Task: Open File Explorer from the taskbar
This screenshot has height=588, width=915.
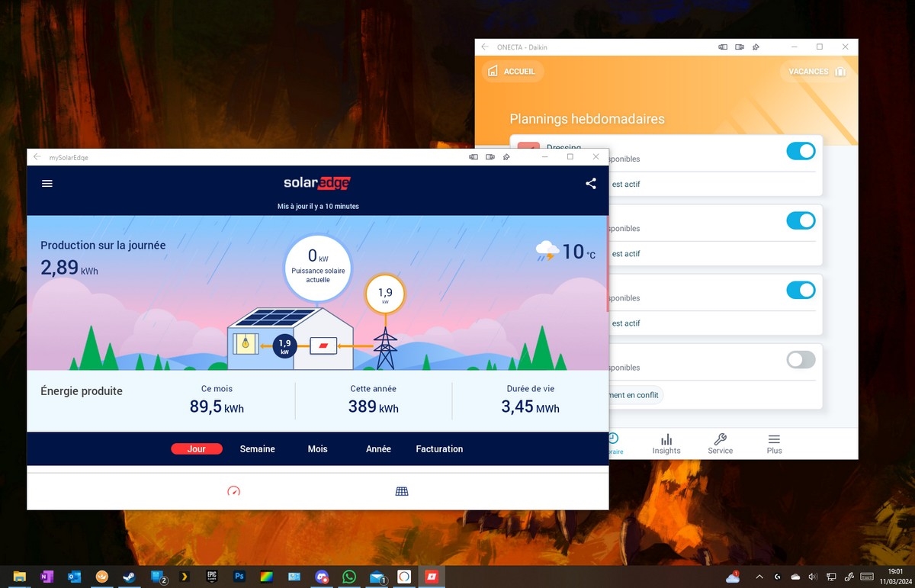Action: 20,577
